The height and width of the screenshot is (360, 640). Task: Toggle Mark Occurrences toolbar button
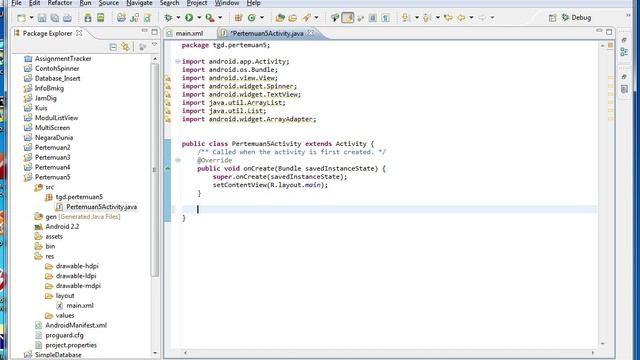348,18
